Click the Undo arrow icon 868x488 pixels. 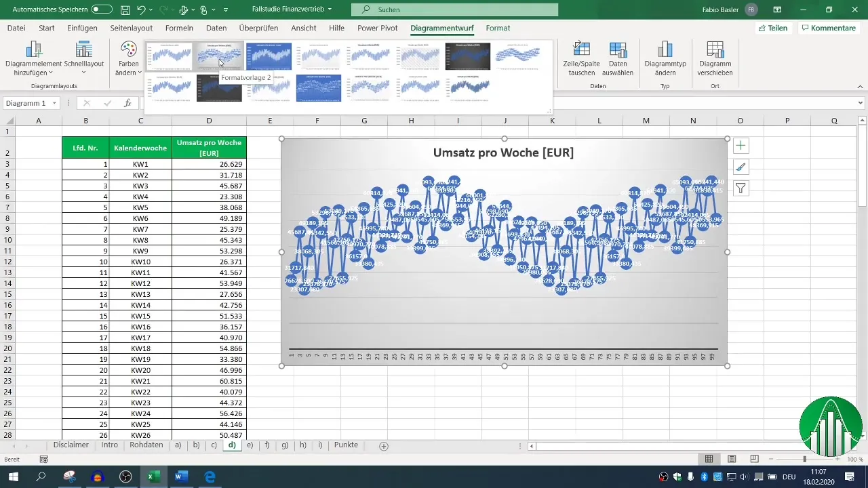coord(141,9)
